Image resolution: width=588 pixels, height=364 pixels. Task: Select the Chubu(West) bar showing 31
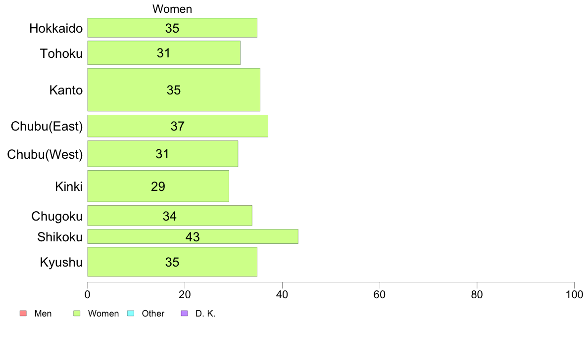point(163,154)
